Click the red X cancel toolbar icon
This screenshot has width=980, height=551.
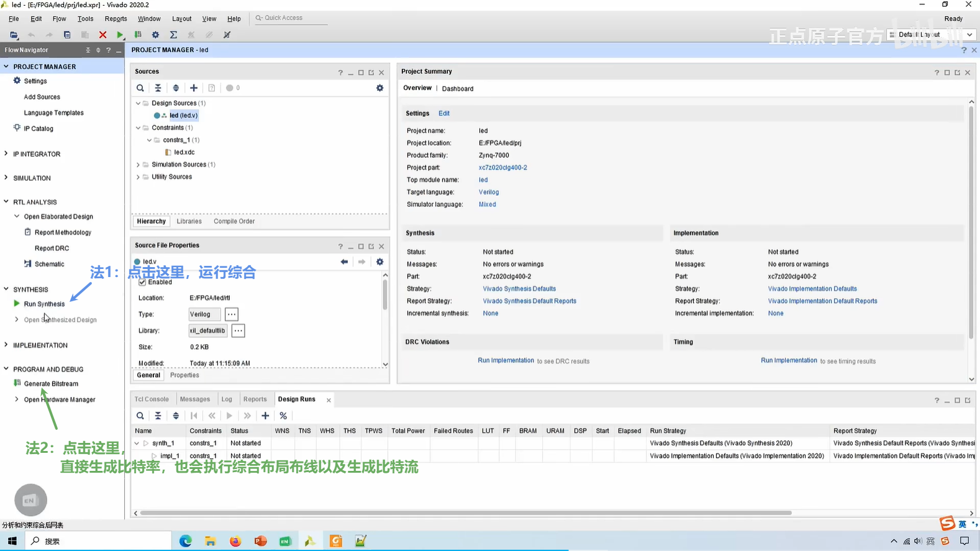(102, 35)
